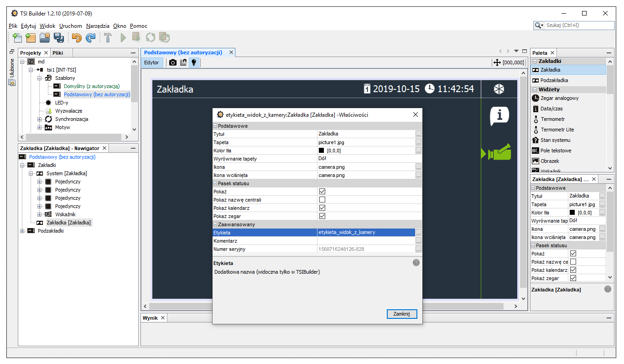Uncheck Pokaż kalendarz checkbox in dialog
The image size is (624, 364).
322,208
